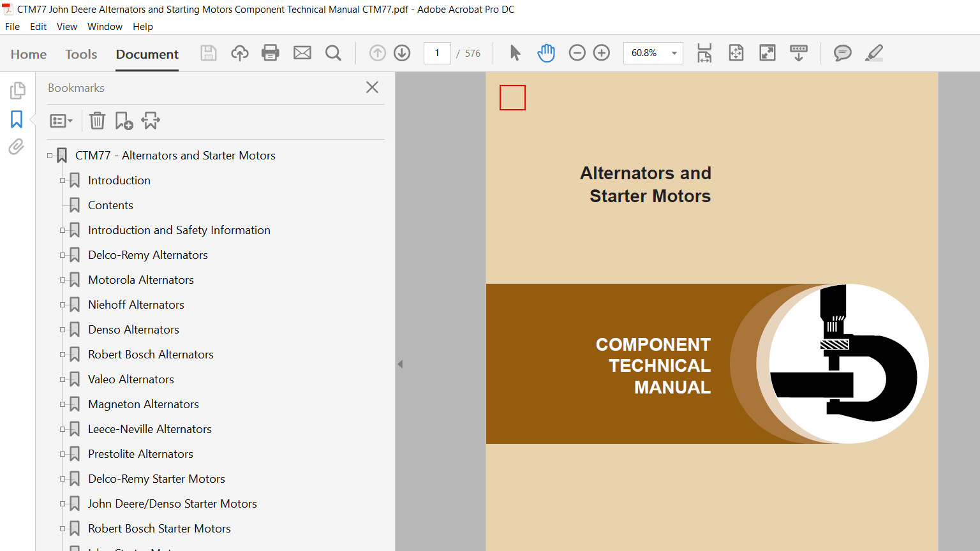This screenshot has width=980, height=551.
Task: Expand Introduction and Safety Information bookmark
Action: 63,230
